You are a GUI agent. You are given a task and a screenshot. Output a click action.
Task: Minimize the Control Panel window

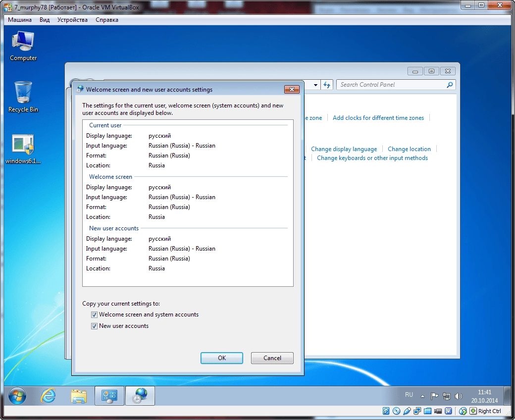pyautogui.click(x=415, y=71)
